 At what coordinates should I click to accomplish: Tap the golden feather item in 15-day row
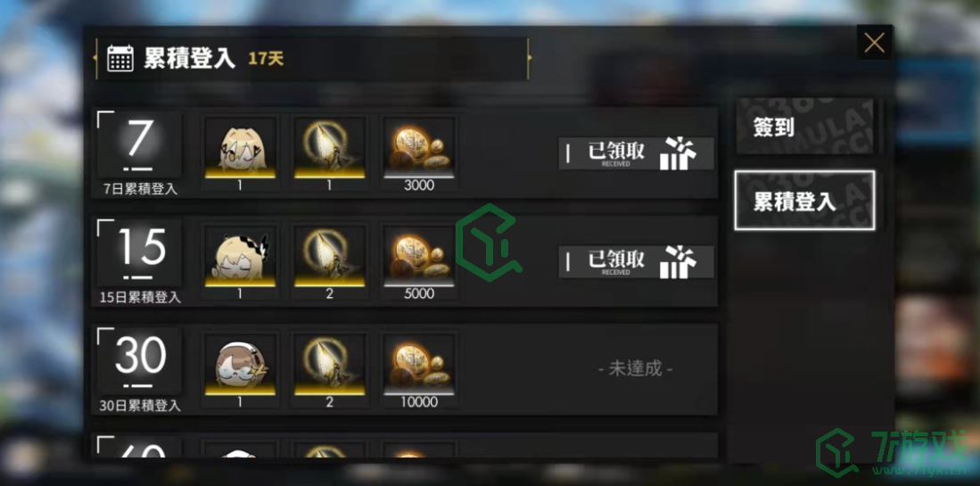[329, 256]
